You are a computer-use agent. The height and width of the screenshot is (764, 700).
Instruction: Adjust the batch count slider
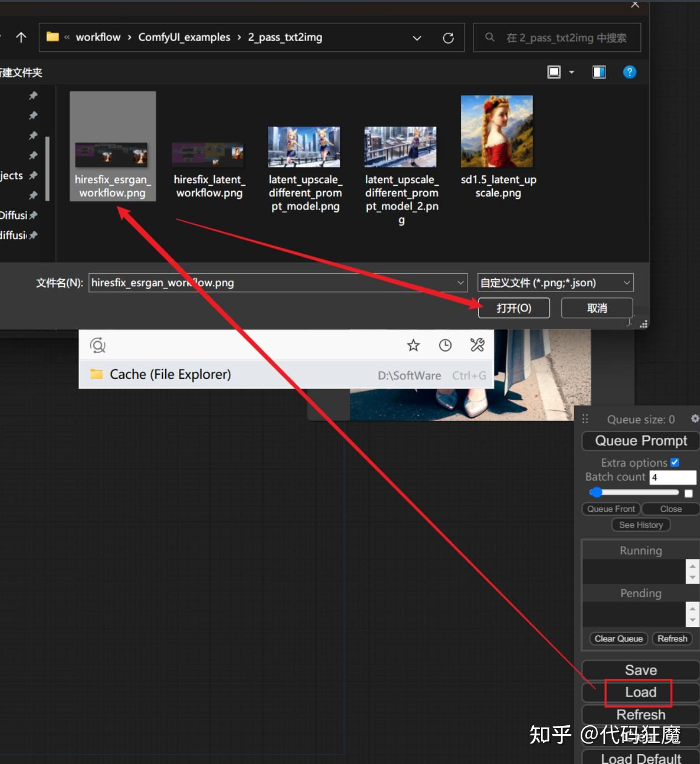coord(634,492)
